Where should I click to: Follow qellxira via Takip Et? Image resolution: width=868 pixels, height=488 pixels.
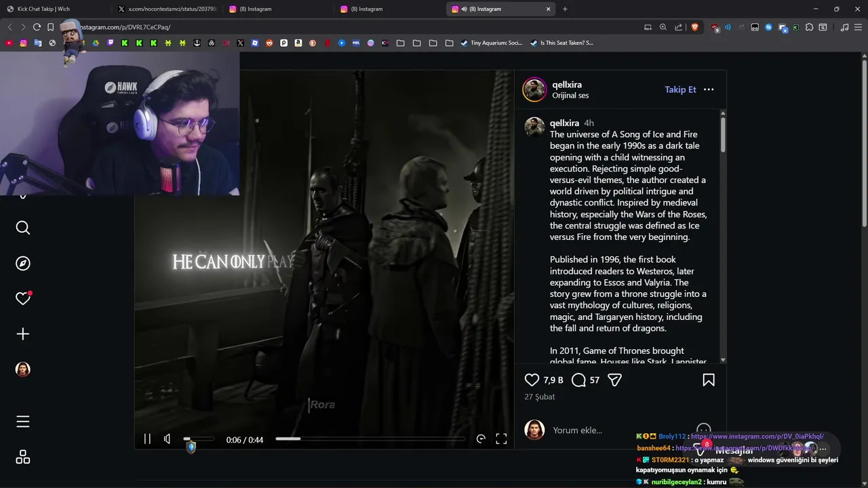click(x=680, y=89)
